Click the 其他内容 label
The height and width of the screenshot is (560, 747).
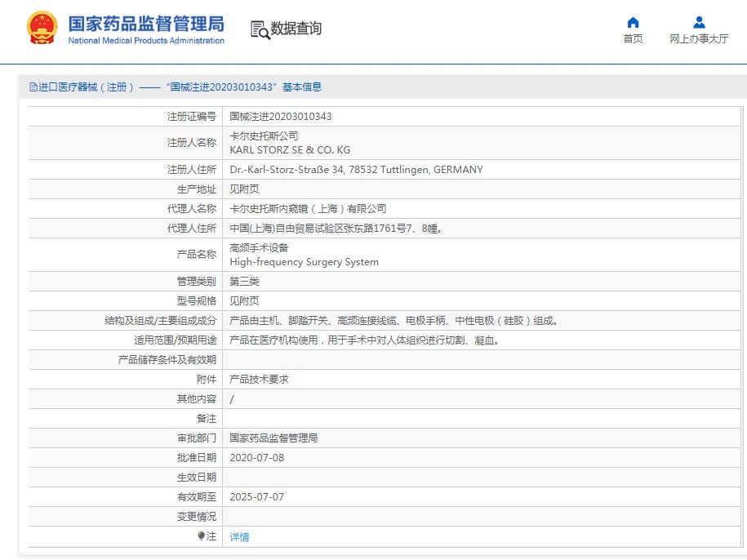(x=196, y=399)
